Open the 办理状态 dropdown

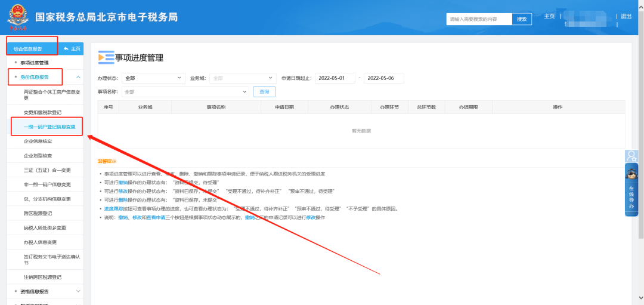point(154,78)
